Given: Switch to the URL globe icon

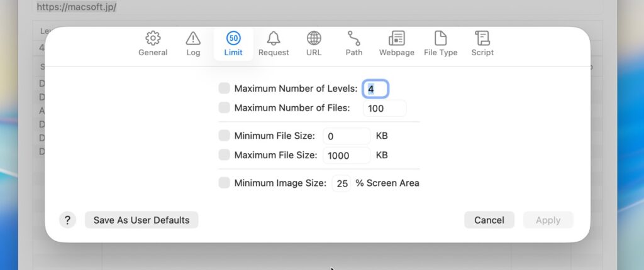Looking at the screenshot, I should (314, 39).
